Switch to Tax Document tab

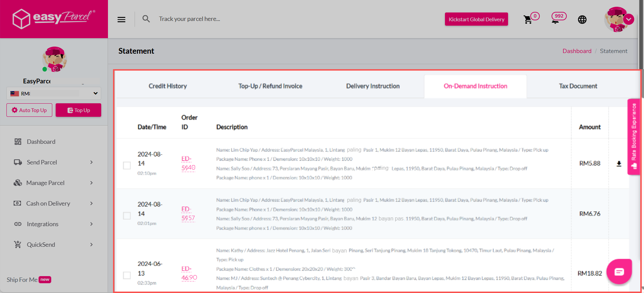[x=578, y=86]
